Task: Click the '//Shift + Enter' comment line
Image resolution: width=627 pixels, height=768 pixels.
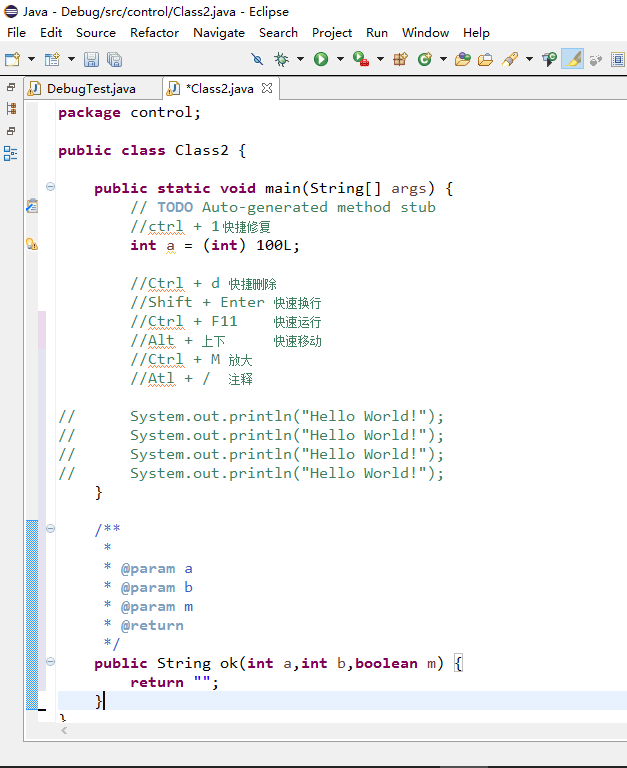Action: [x=226, y=303]
